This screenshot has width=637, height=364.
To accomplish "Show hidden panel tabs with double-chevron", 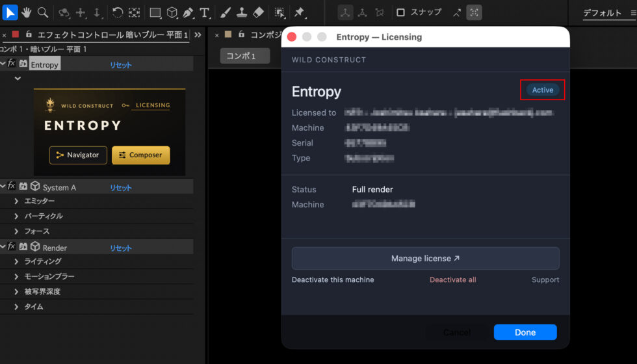I will coord(198,35).
